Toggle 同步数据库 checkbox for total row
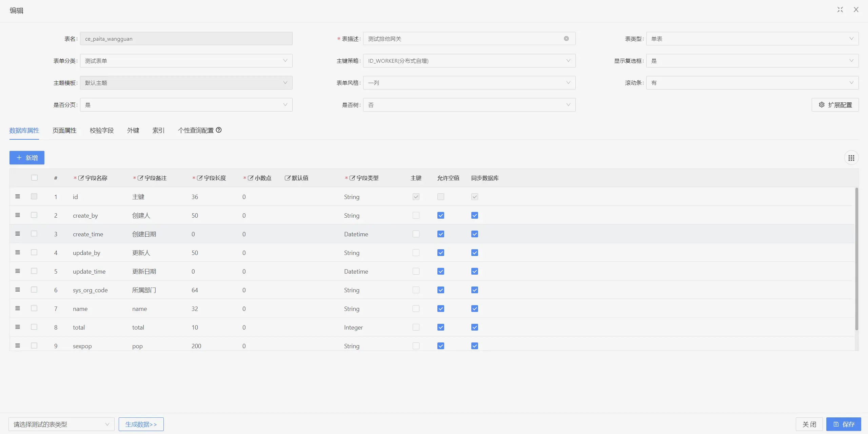The height and width of the screenshot is (434, 868). coord(475,327)
